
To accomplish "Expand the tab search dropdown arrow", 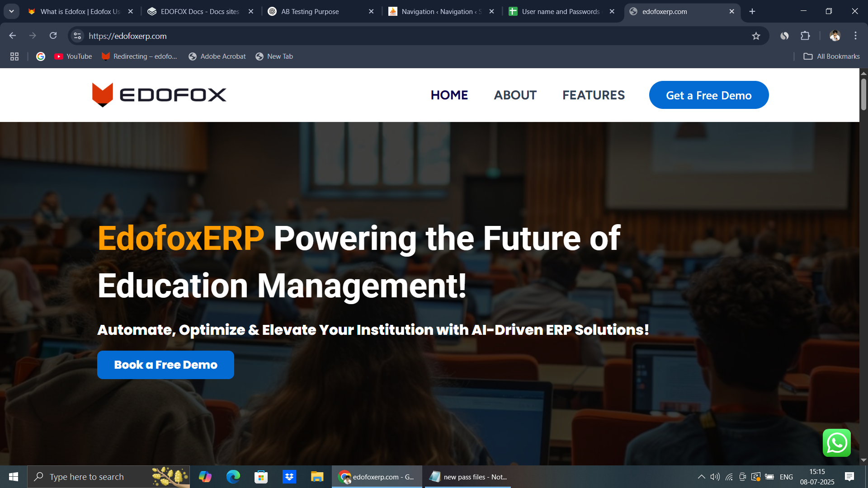I will (x=11, y=11).
